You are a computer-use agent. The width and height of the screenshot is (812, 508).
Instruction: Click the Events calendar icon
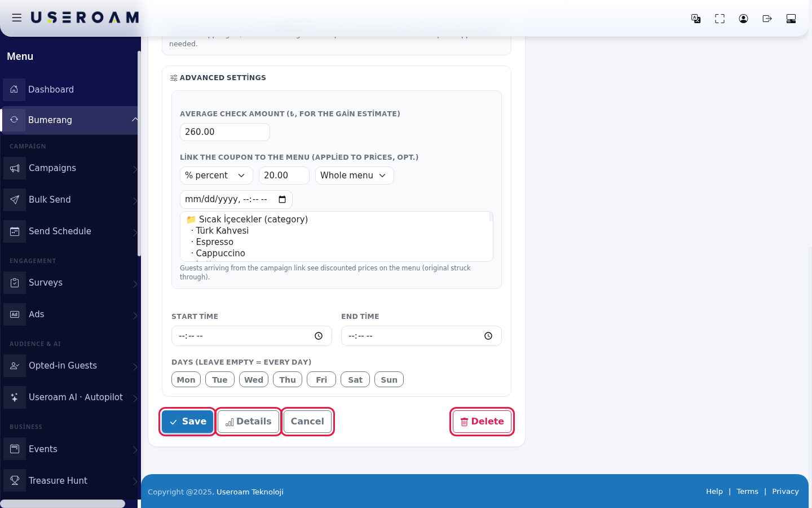pos(15,449)
